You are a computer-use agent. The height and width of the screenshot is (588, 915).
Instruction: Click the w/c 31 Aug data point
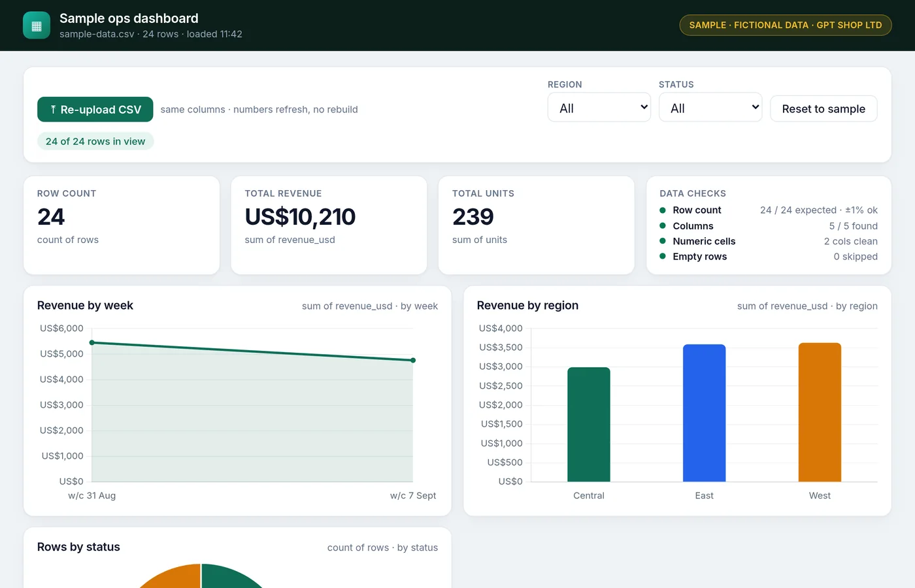(92, 342)
